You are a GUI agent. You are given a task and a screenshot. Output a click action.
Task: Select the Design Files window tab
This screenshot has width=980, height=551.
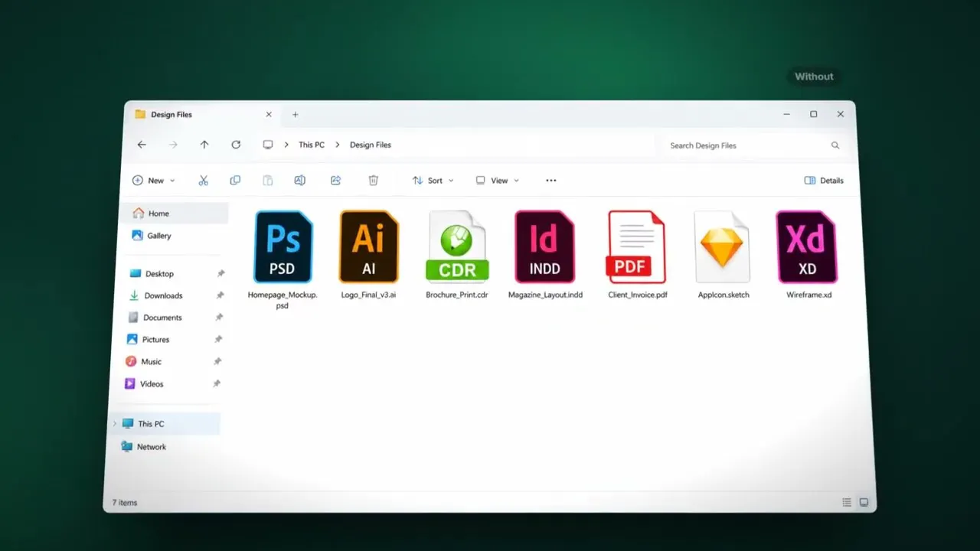click(204, 115)
